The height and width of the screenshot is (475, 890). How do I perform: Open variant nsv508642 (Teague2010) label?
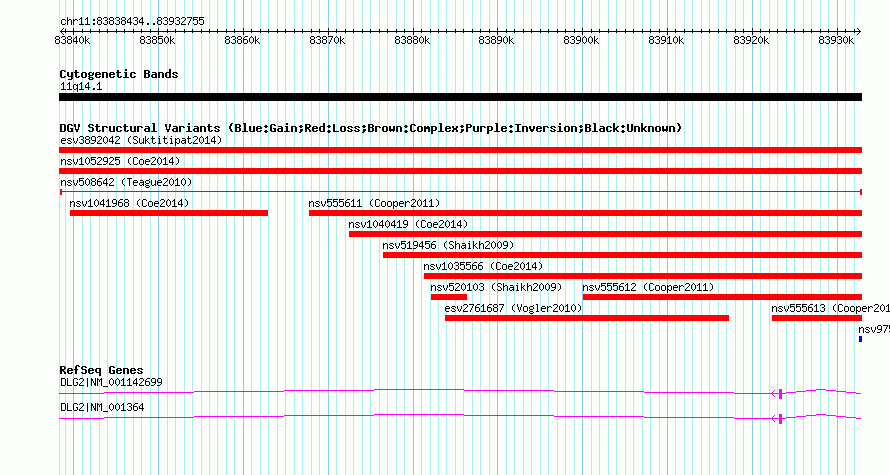(126, 182)
